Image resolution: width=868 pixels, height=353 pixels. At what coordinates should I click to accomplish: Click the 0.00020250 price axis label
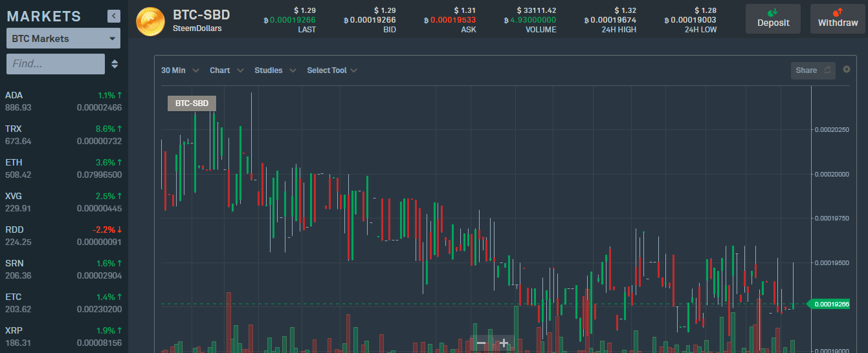tap(832, 130)
